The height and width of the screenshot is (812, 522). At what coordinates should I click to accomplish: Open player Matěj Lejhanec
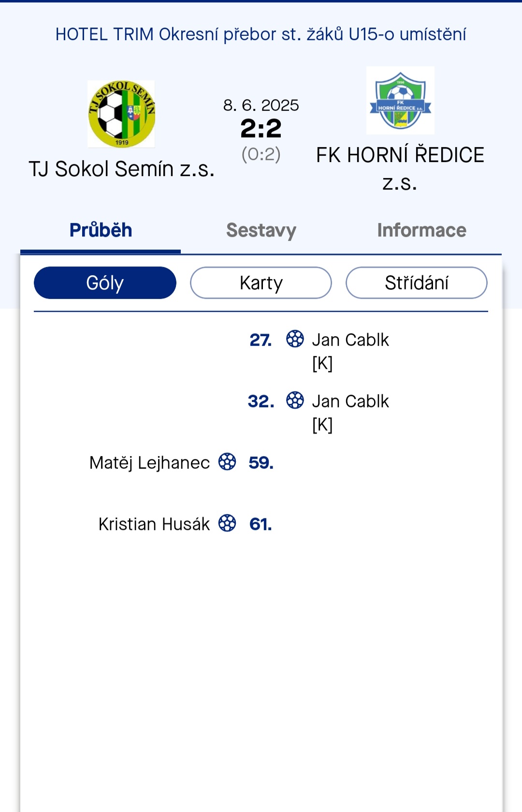(149, 463)
